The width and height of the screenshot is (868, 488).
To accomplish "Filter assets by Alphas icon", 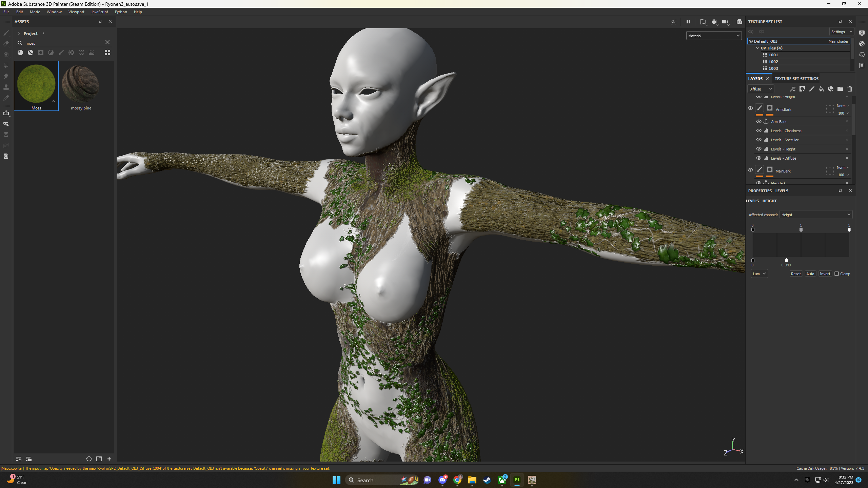I will coord(71,53).
